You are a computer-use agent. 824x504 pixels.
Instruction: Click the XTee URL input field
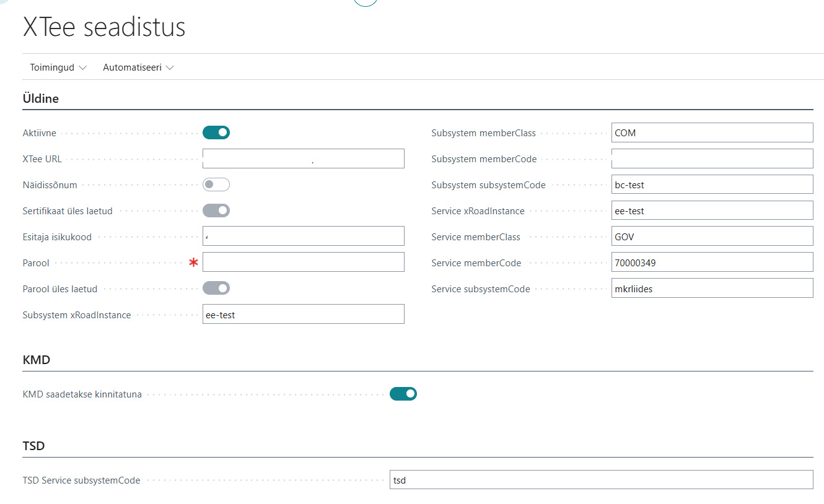coord(303,159)
